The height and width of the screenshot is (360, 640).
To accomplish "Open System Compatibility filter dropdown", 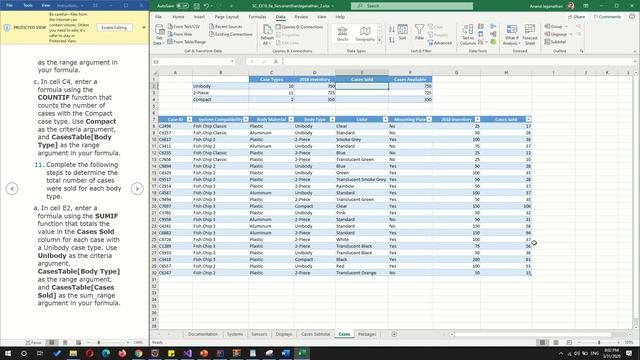I will coord(245,119).
